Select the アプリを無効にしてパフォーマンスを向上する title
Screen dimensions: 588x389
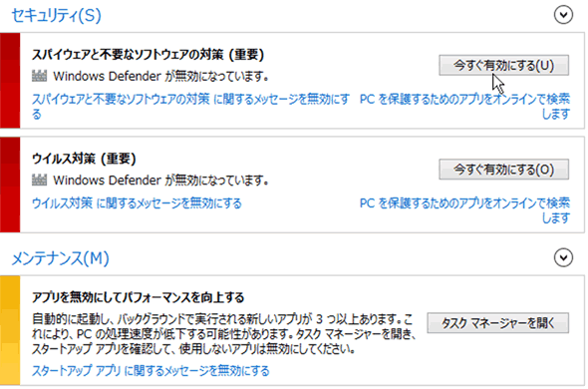[138, 297]
